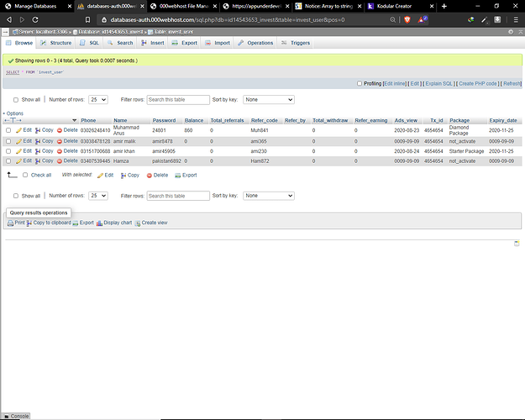Click the bookmark icon at bottom right
This screenshot has width=525, height=420.
point(517,244)
